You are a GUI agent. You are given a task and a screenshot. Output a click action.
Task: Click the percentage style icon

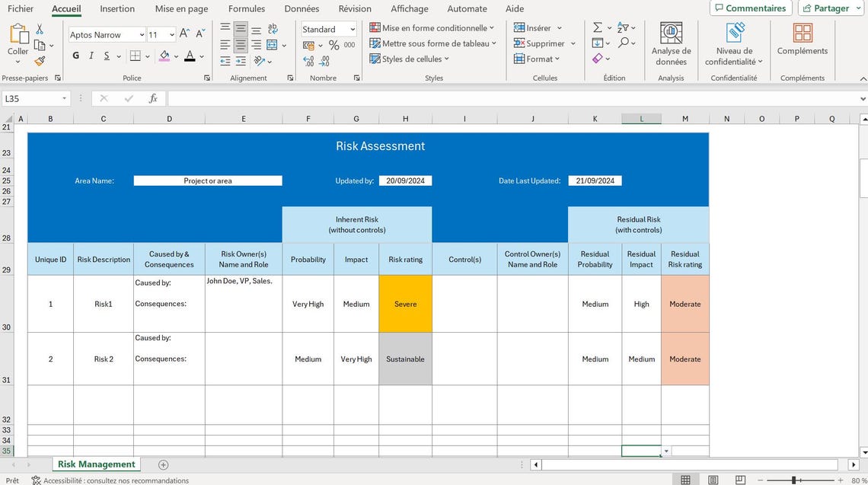tap(333, 46)
